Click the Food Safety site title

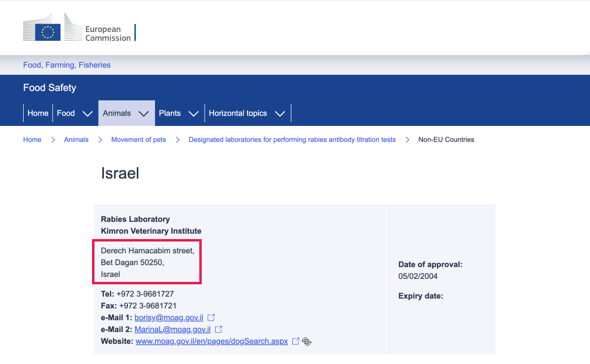click(50, 88)
